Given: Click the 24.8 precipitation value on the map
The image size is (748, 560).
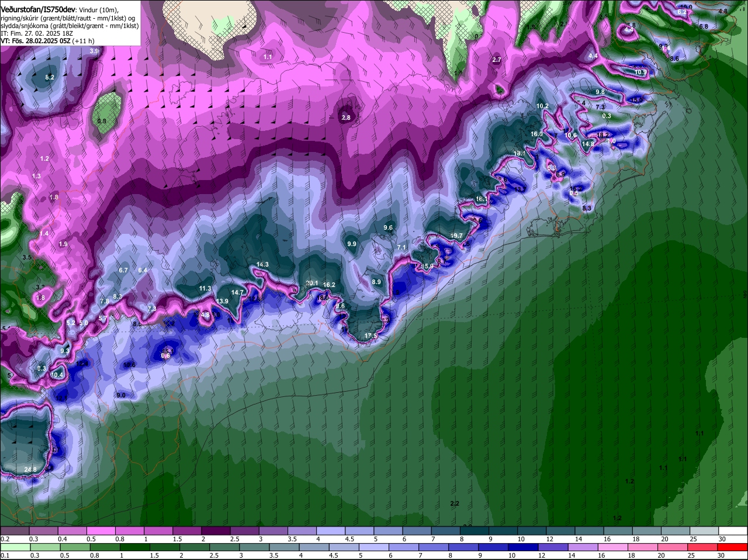Looking at the screenshot, I should [30, 469].
